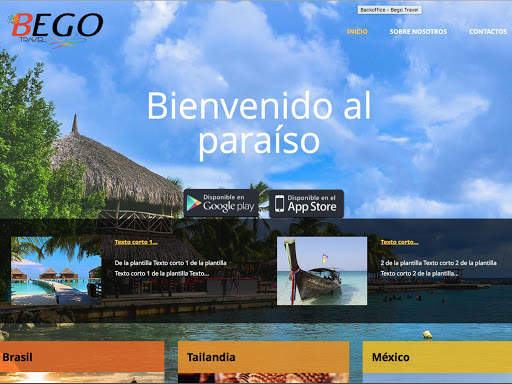Image resolution: width=512 pixels, height=384 pixels.
Task: Open the App Store download badge
Action: point(306,204)
